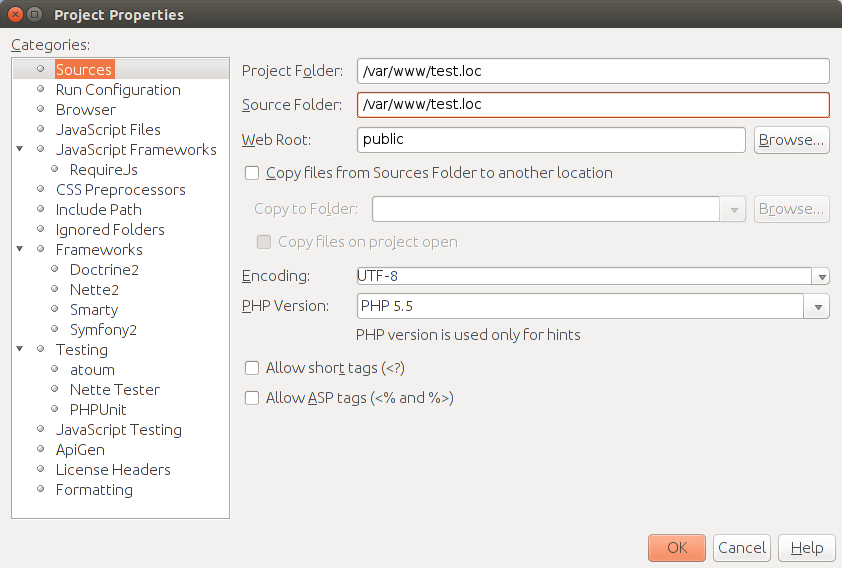Collapse the JavaScript Frameworks tree node
Viewport: 842px width, 568px height.
(20, 149)
